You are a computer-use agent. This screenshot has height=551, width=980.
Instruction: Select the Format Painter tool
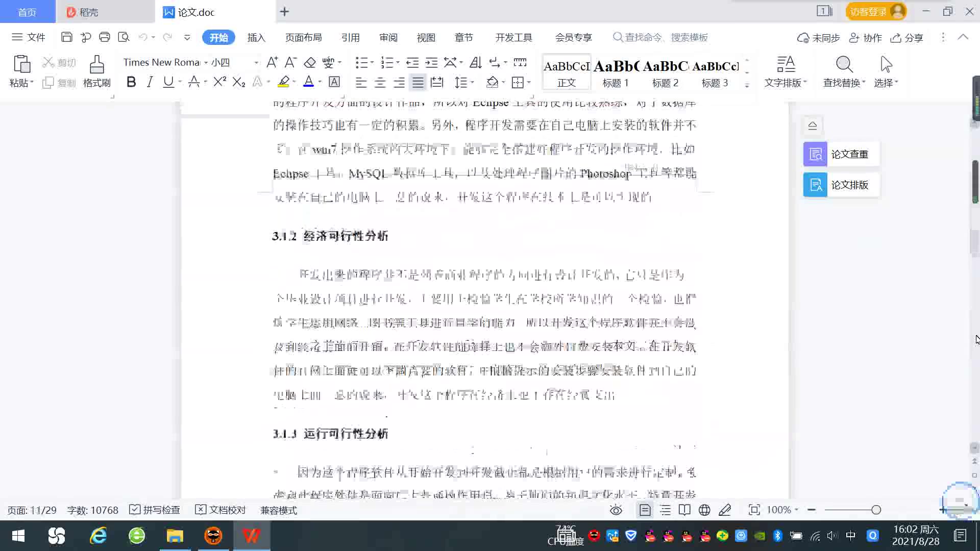(96, 71)
